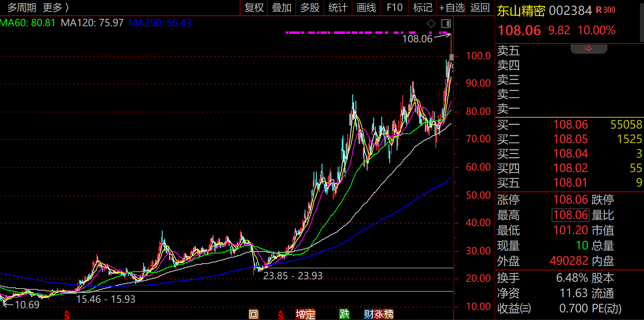Click the 标记 mark button
Image resolution: width=644 pixels, height=320 pixels.
[422, 8]
